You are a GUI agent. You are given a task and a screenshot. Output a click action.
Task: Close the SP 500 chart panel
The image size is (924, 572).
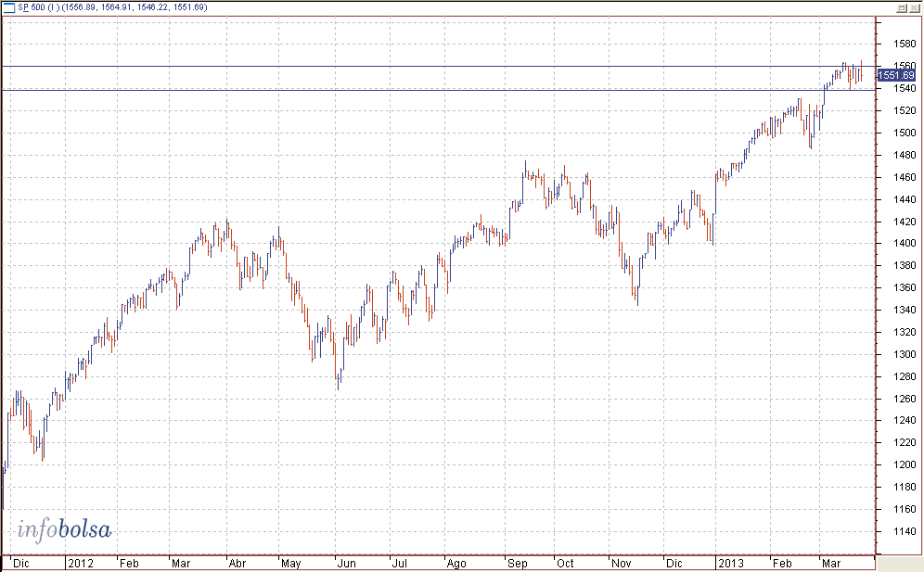point(914,7)
